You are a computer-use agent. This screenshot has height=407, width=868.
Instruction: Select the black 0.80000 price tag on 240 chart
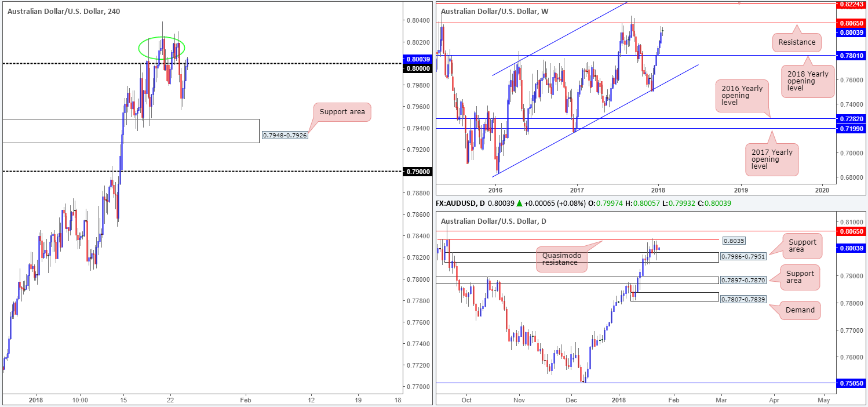(x=417, y=68)
